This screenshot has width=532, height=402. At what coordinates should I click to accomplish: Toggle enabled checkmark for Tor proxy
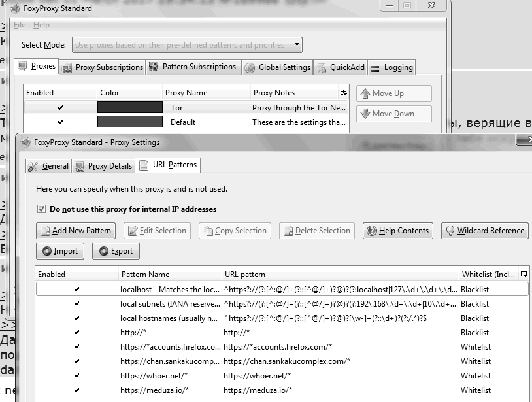click(60, 108)
